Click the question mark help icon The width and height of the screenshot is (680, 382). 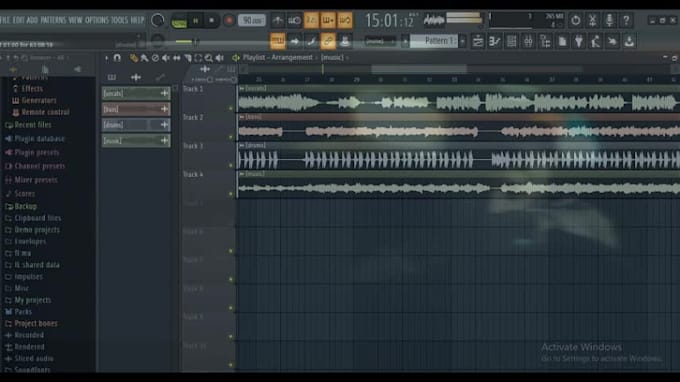[626, 20]
